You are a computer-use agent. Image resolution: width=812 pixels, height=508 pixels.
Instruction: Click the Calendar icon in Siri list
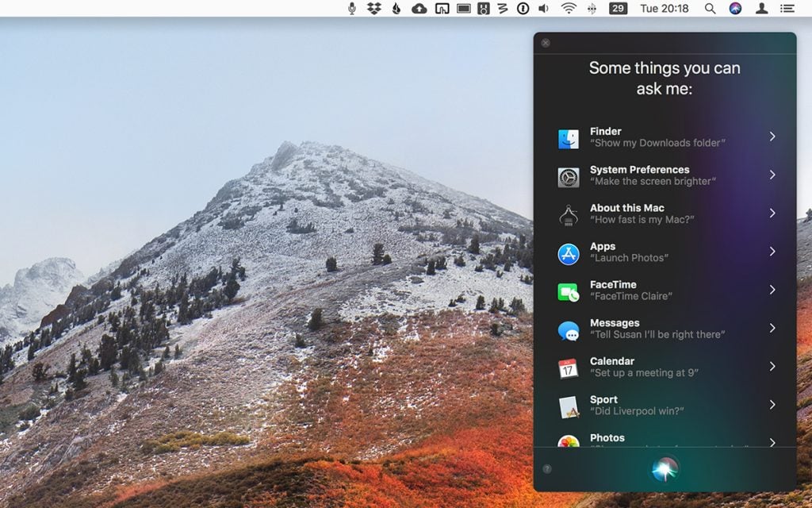568,368
